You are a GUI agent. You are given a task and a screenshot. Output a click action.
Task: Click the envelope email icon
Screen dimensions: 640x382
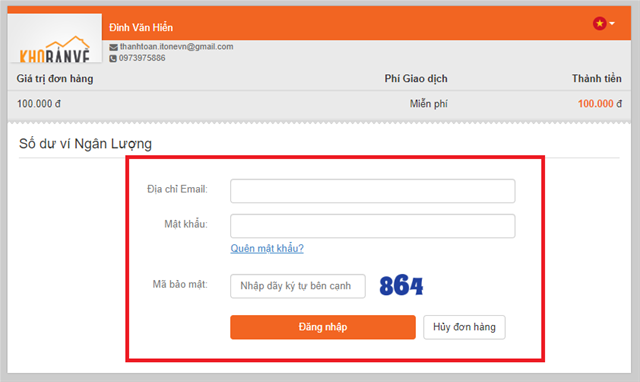click(x=113, y=47)
